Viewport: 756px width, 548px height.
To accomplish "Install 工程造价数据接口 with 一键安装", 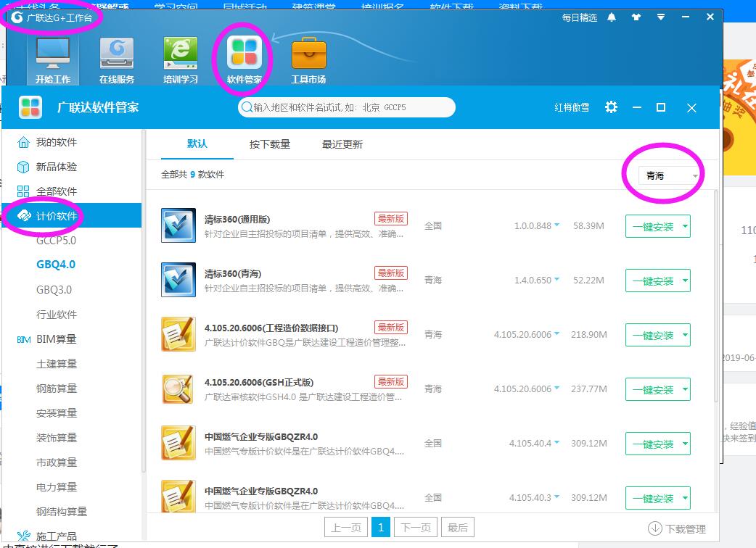I will [653, 335].
